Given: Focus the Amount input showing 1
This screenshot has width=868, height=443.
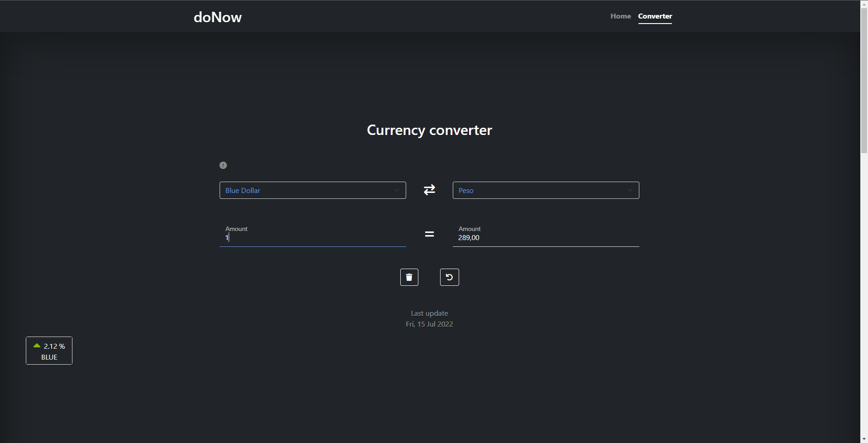Looking at the screenshot, I should [x=312, y=237].
